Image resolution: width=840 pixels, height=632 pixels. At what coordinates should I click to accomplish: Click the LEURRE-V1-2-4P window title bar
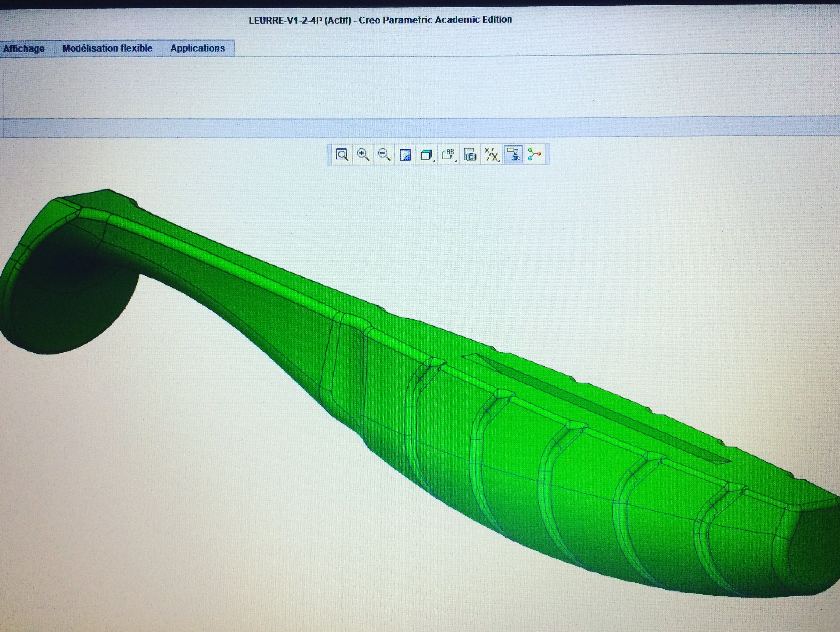point(380,20)
